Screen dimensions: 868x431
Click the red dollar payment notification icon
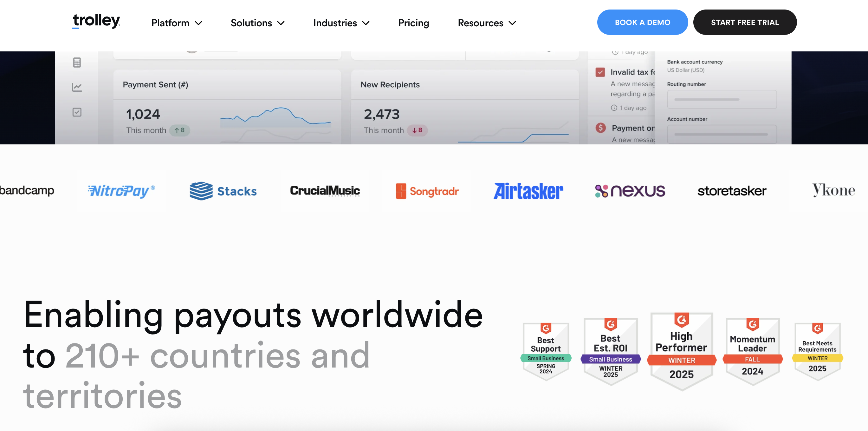coord(600,128)
